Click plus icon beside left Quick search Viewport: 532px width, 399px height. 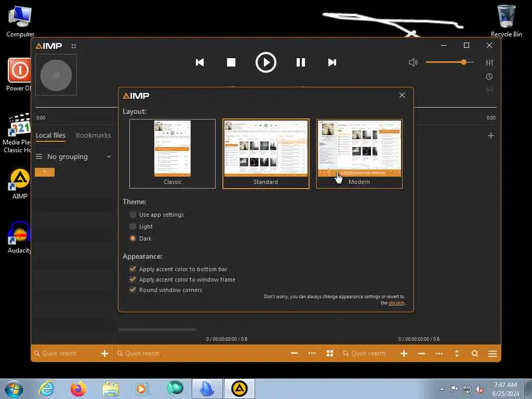click(x=104, y=353)
